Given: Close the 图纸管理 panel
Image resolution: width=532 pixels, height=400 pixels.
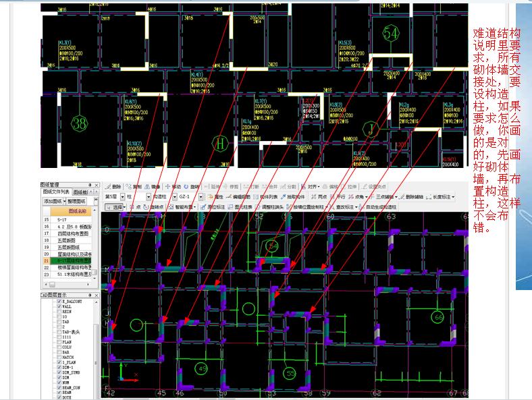Looking at the screenshot, I should [x=97, y=185].
